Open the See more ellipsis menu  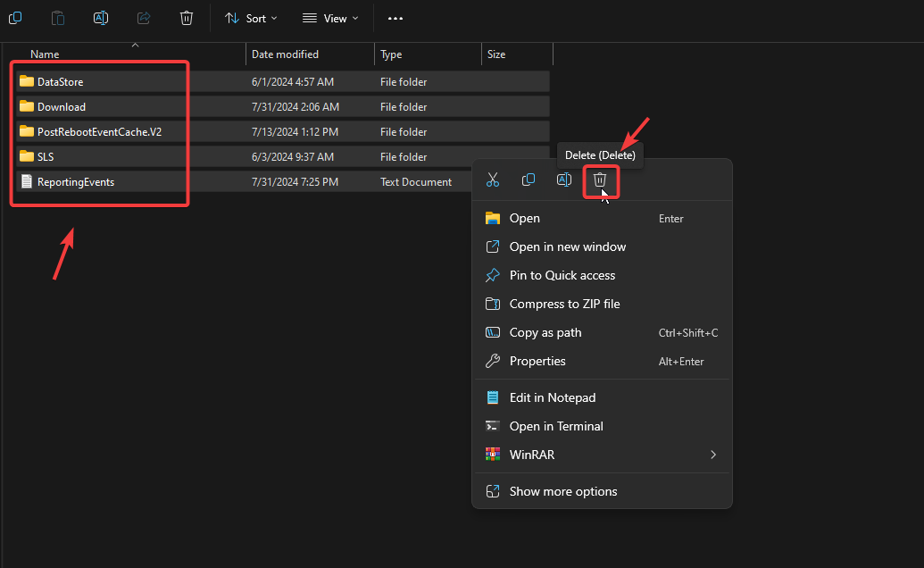point(395,18)
